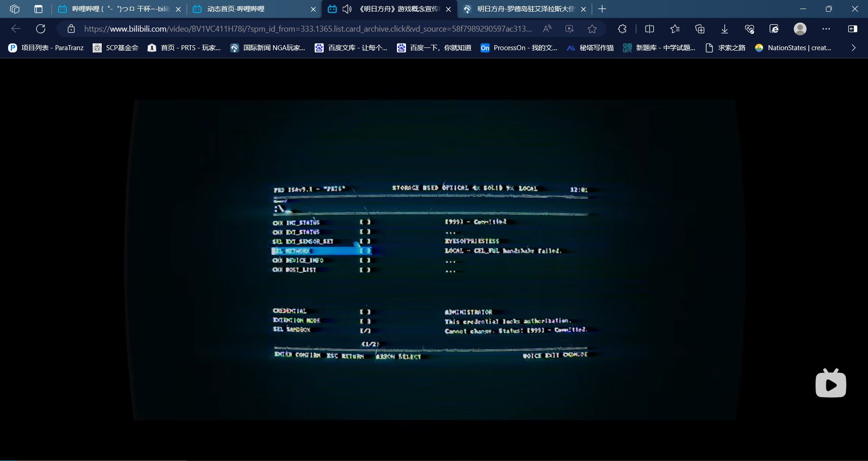The height and width of the screenshot is (461, 868).
Task: Open the SCP基金会 bookmark
Action: pos(116,48)
